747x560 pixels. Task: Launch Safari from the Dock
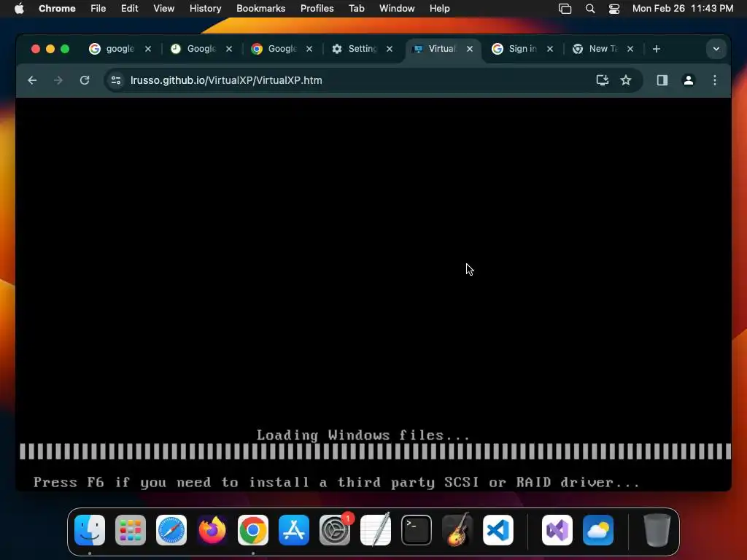171,530
